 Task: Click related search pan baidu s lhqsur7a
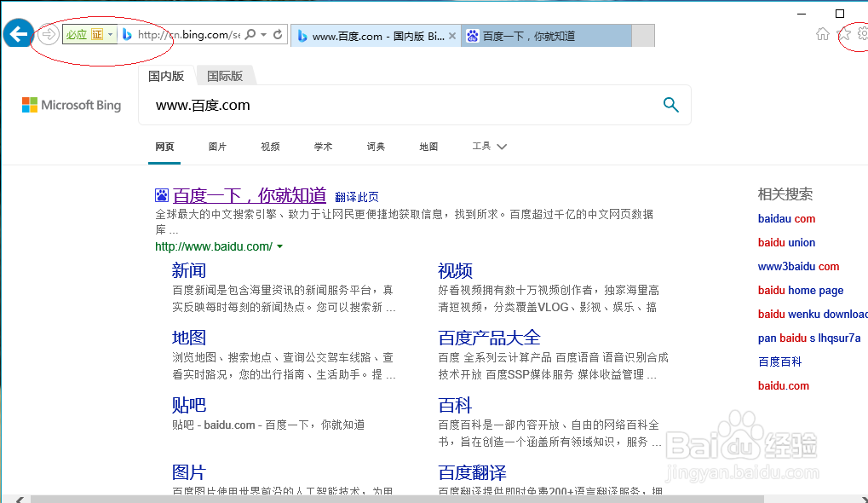pyautogui.click(x=809, y=338)
